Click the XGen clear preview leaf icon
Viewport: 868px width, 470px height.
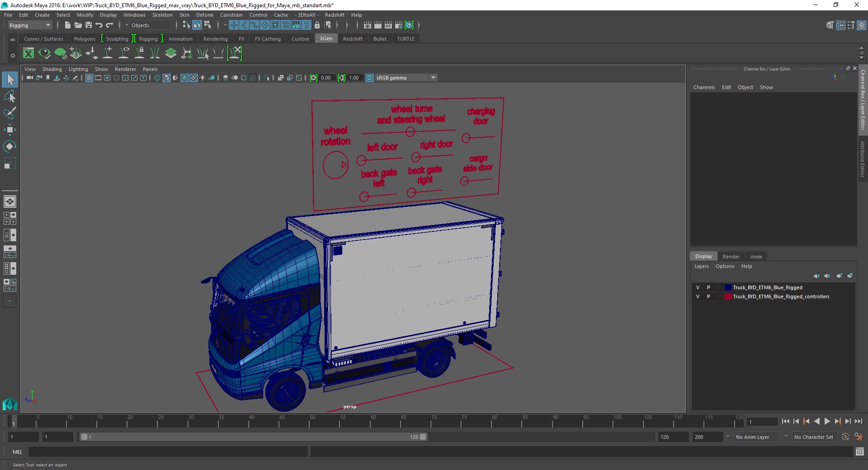[x=60, y=53]
